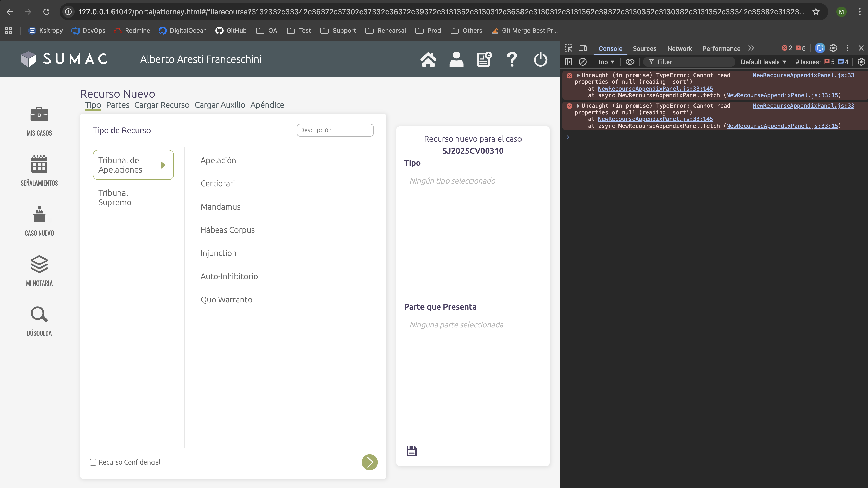Go to the SUMAC home icon
This screenshot has height=488, width=868.
click(x=428, y=59)
